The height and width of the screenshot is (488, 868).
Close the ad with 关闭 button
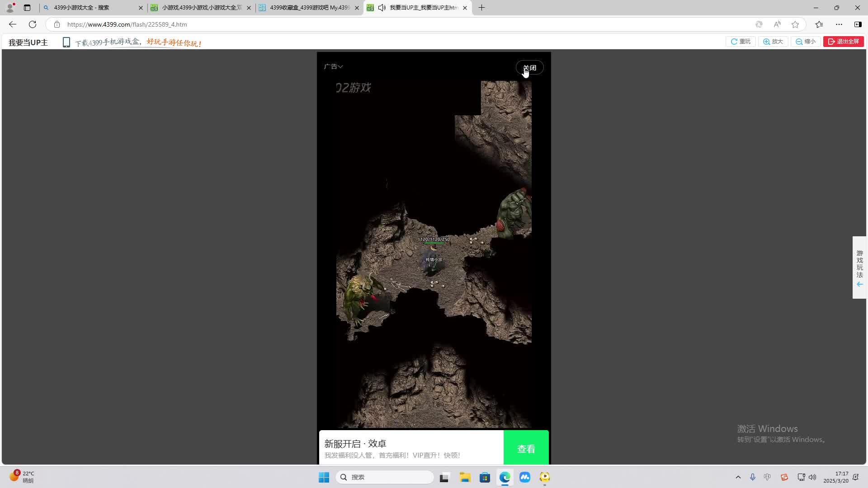click(x=529, y=68)
